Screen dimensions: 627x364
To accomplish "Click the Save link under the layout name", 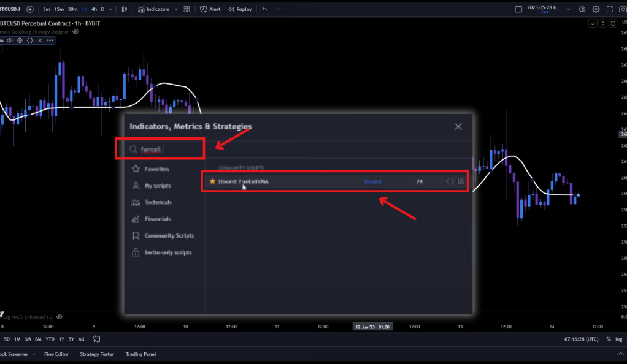I will tap(545, 12).
